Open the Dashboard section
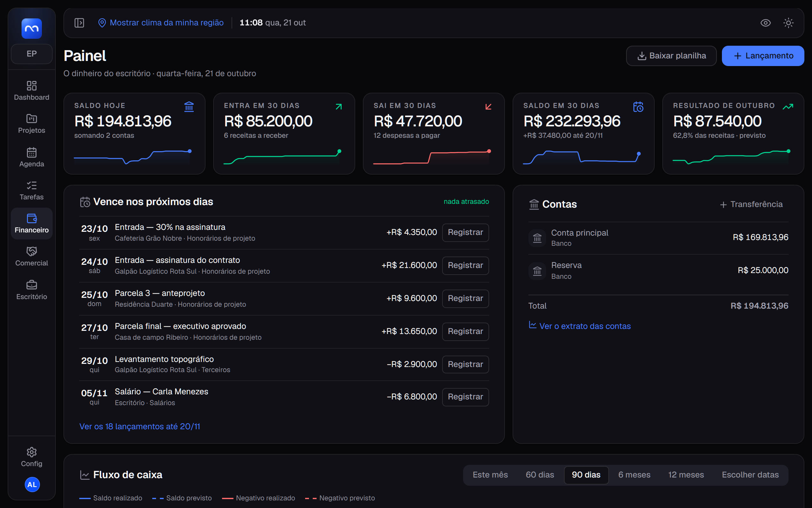The height and width of the screenshot is (508, 812). pos(31,90)
